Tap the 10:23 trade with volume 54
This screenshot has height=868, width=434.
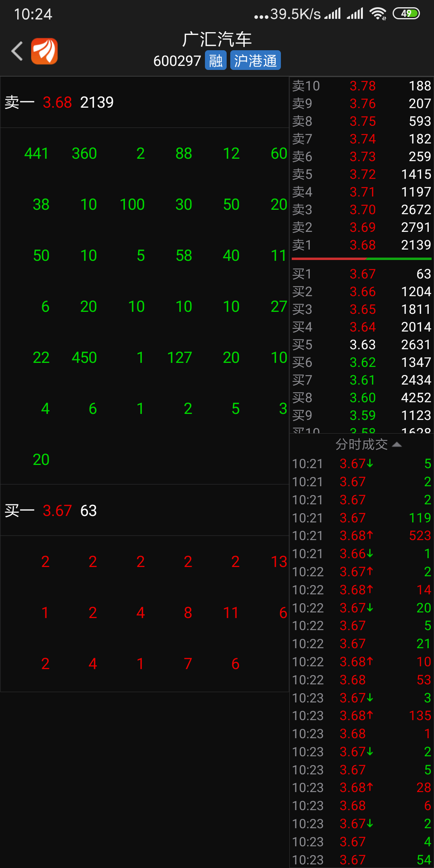coord(362,860)
